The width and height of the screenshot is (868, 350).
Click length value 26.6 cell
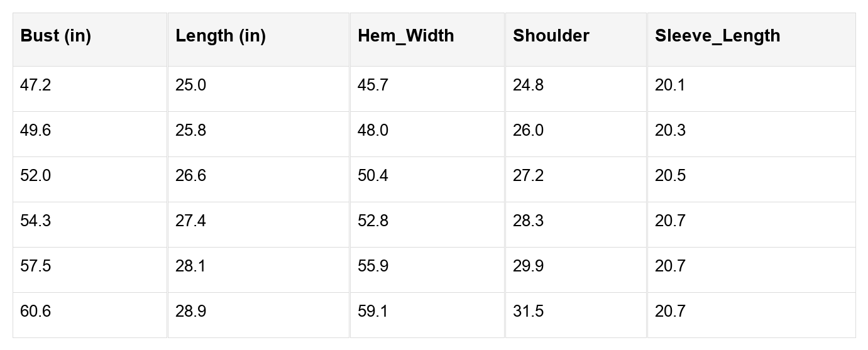pyautogui.click(x=190, y=176)
